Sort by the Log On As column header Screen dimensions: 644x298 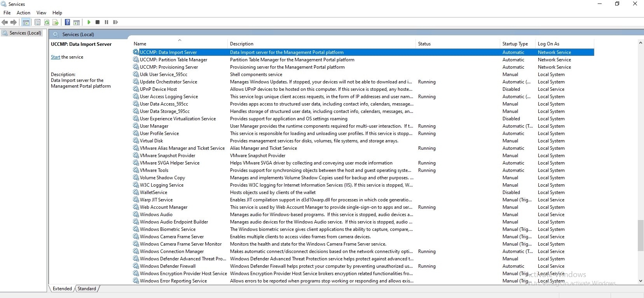565,44
